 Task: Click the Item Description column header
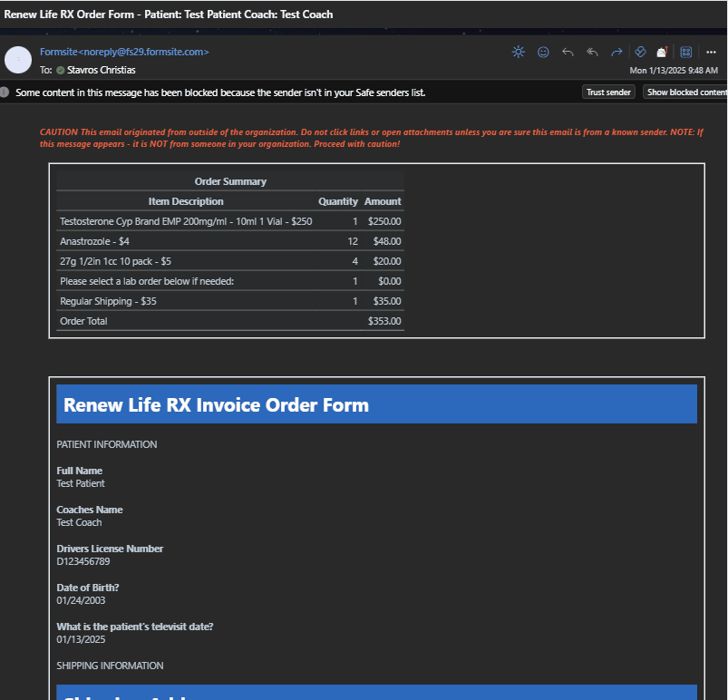186,201
